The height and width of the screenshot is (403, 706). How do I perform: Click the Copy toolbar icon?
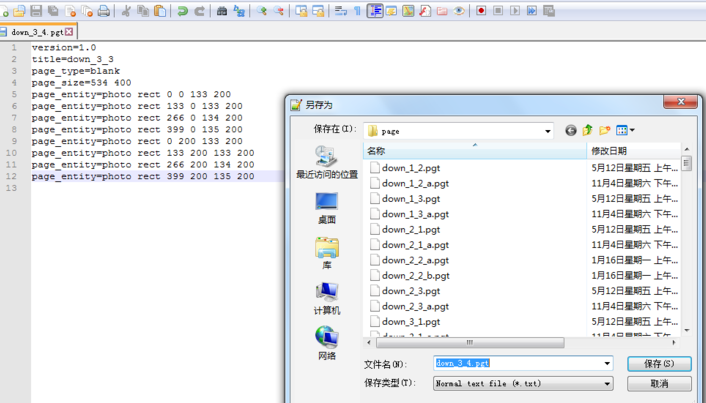click(143, 11)
